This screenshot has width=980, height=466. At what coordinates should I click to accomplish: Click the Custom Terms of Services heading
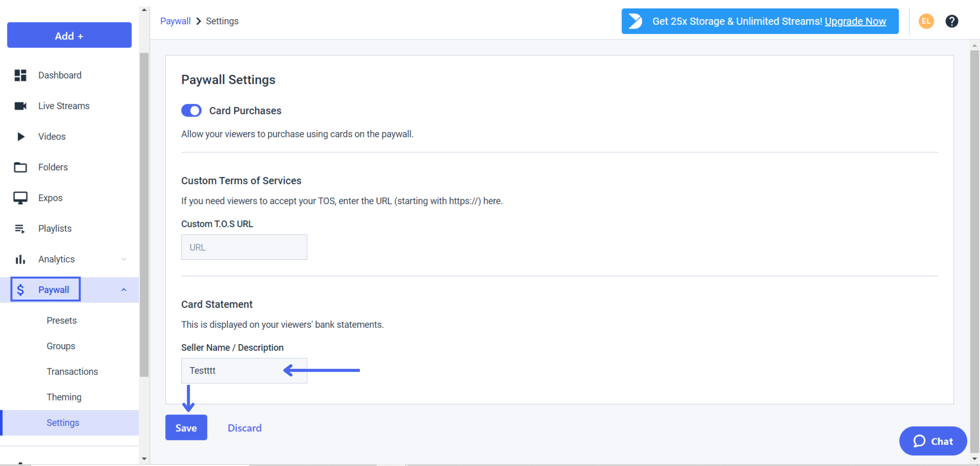tap(241, 181)
